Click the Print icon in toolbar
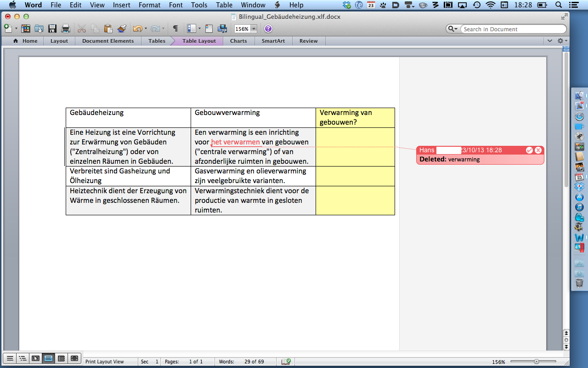This screenshot has width=588, height=368. 66,29
